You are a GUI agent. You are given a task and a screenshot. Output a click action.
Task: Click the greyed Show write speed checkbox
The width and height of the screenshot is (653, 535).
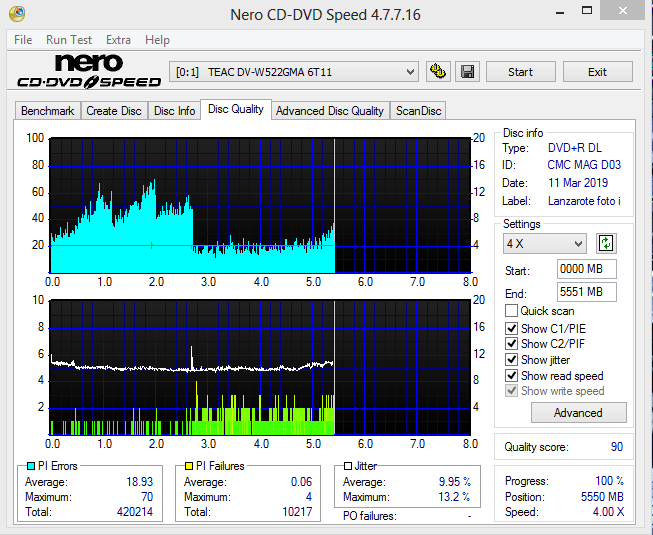pyautogui.click(x=511, y=391)
